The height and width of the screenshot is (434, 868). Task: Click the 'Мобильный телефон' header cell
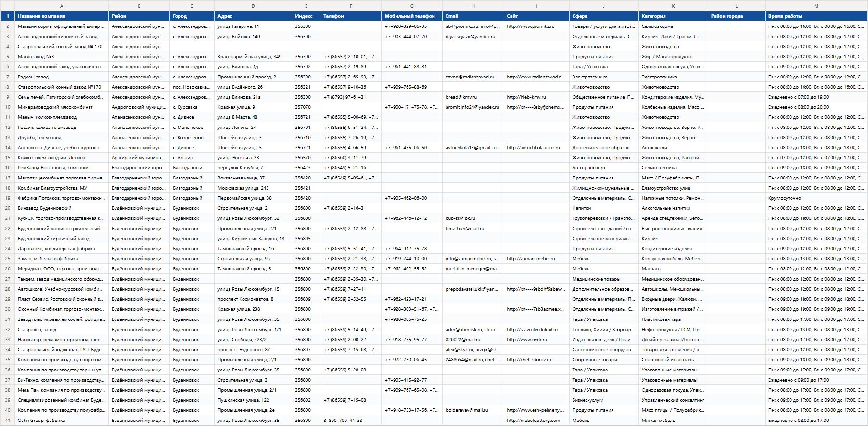[x=412, y=16]
